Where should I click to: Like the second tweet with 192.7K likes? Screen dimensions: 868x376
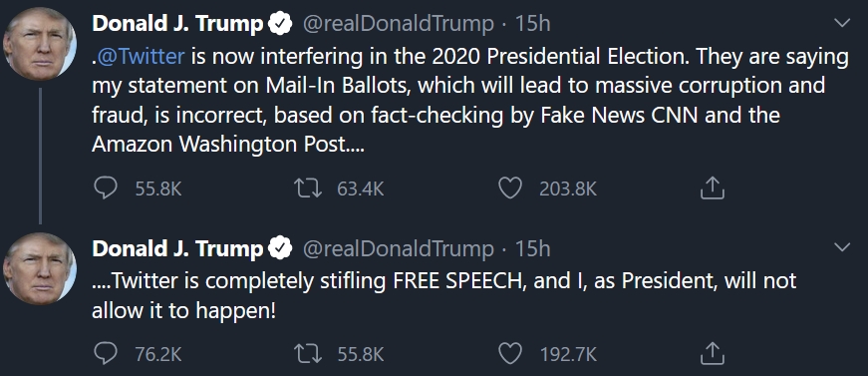pos(510,354)
